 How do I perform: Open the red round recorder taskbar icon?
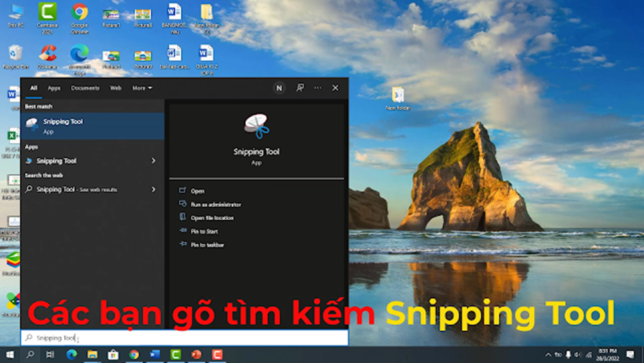pos(196,354)
